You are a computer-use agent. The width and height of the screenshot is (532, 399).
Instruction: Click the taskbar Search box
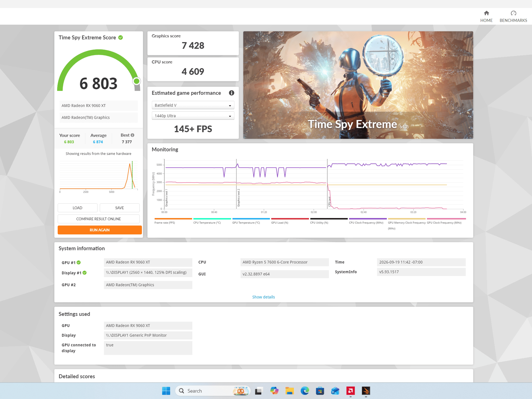(213, 391)
